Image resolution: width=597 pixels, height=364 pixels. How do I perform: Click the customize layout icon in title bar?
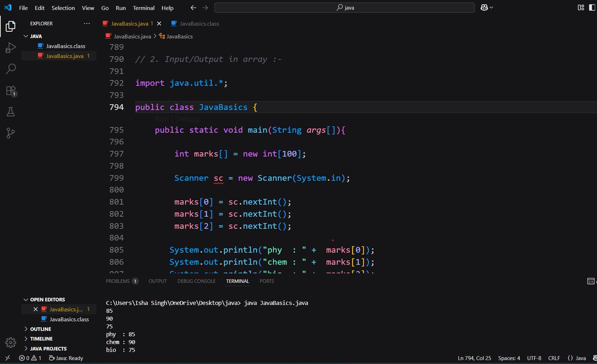click(581, 7)
